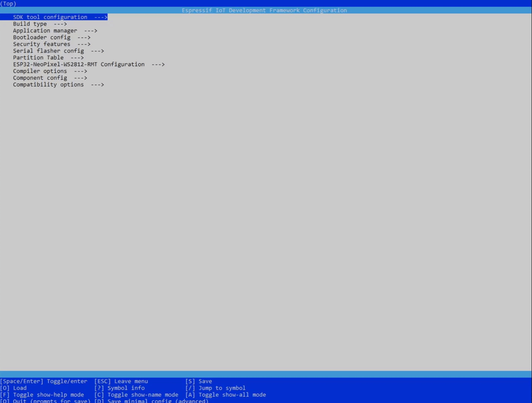Click the [O] Load hint
532x403 pixels.
[x=13, y=388]
